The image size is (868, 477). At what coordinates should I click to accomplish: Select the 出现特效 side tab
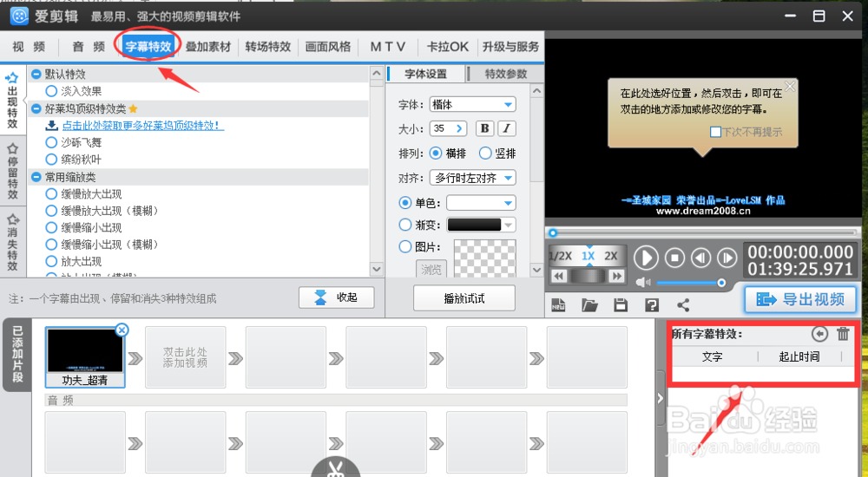point(13,101)
